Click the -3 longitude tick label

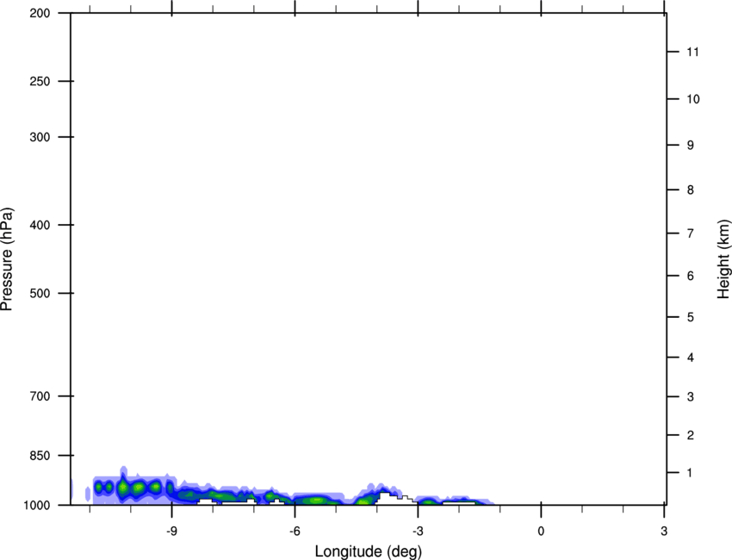418,532
